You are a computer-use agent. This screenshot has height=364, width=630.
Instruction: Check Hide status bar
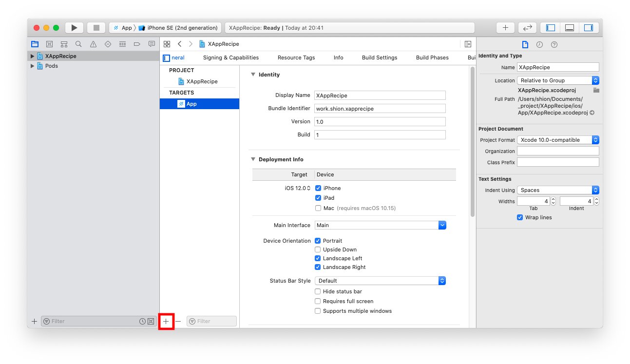[318, 291]
